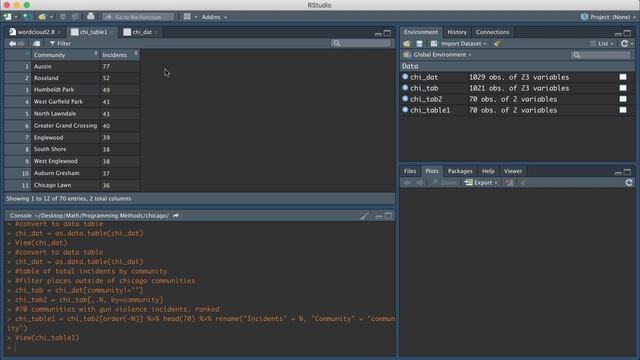Click the Print icon in main toolbar
The height and width of the screenshot is (360, 640).
click(x=91, y=16)
